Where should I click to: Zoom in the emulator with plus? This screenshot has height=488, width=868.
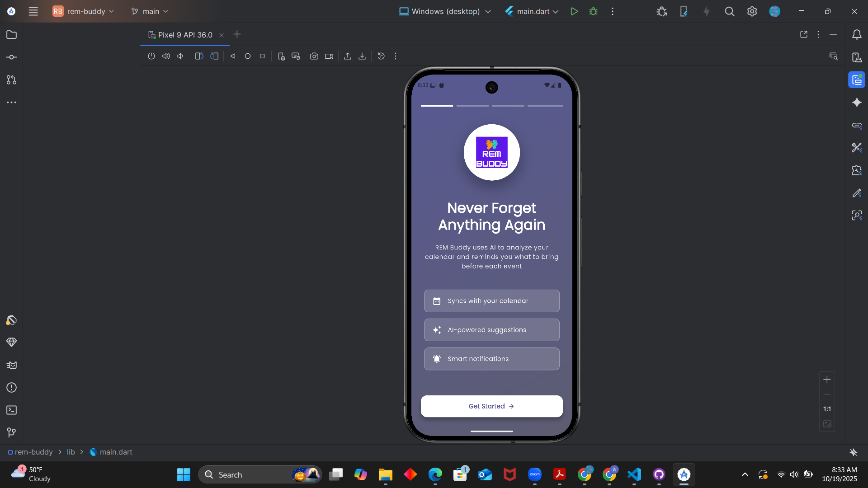click(827, 380)
